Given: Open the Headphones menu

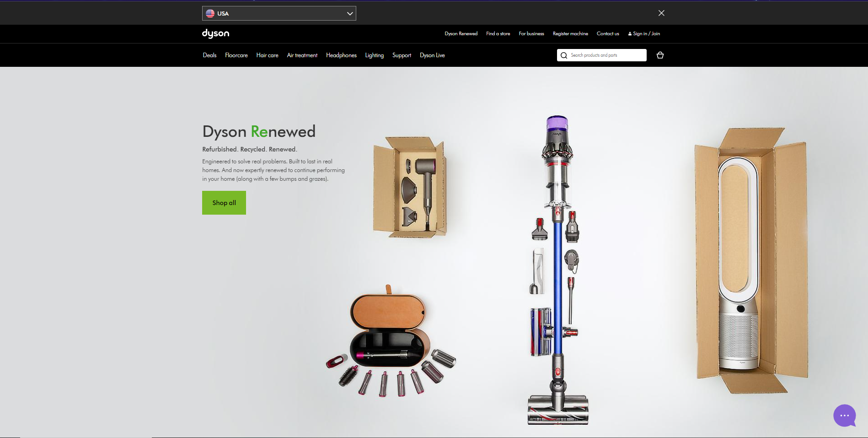Looking at the screenshot, I should pos(341,55).
